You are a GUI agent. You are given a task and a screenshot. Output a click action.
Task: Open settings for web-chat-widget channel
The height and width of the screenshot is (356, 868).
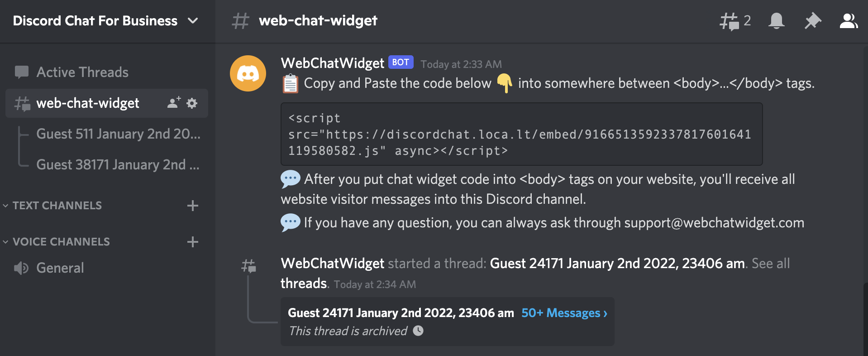pos(192,103)
